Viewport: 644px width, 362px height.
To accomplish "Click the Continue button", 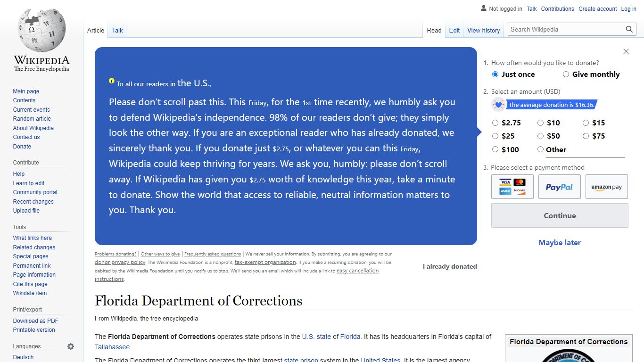I will (x=560, y=215).
